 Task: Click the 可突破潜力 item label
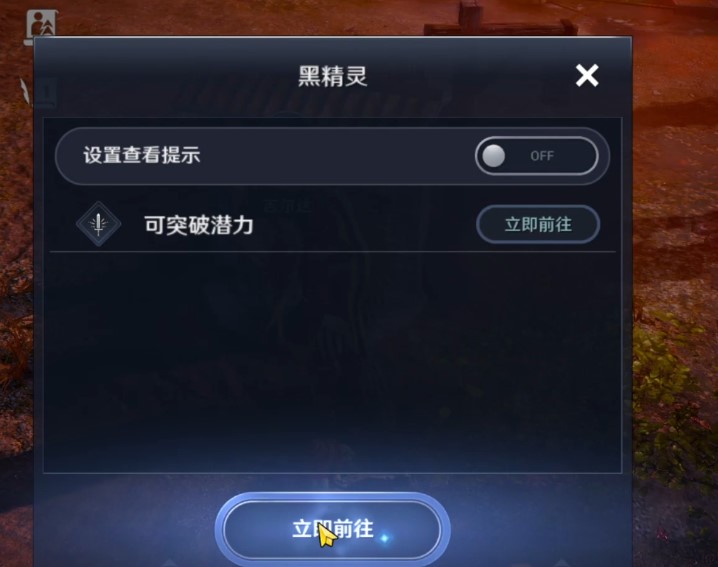(x=199, y=225)
